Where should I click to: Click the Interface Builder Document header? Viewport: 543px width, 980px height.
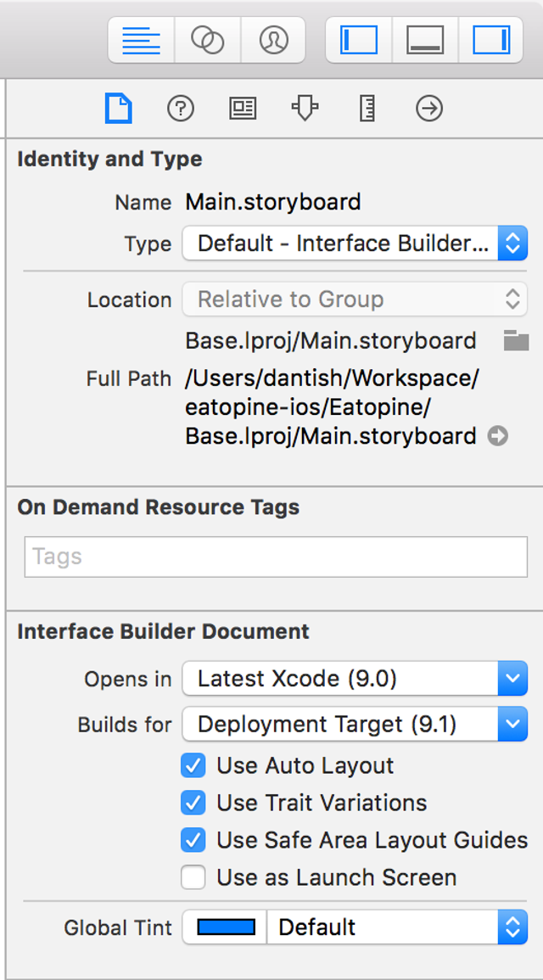coord(163,631)
